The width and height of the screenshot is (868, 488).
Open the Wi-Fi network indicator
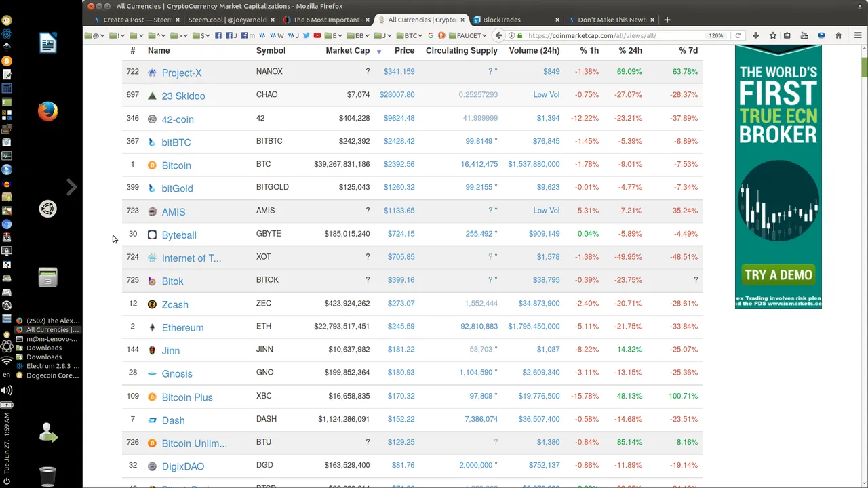tap(7, 361)
